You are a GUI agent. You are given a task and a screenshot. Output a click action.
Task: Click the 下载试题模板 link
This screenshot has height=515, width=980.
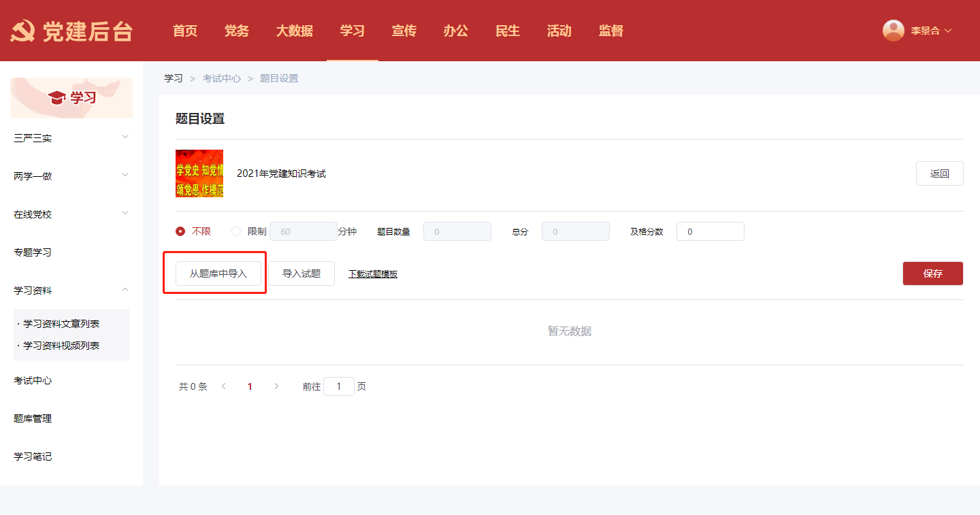coord(373,274)
